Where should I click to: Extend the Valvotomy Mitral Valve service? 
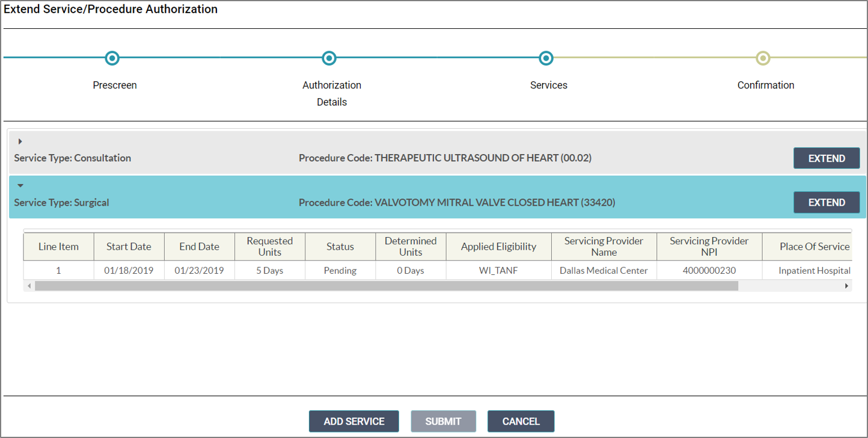point(826,203)
